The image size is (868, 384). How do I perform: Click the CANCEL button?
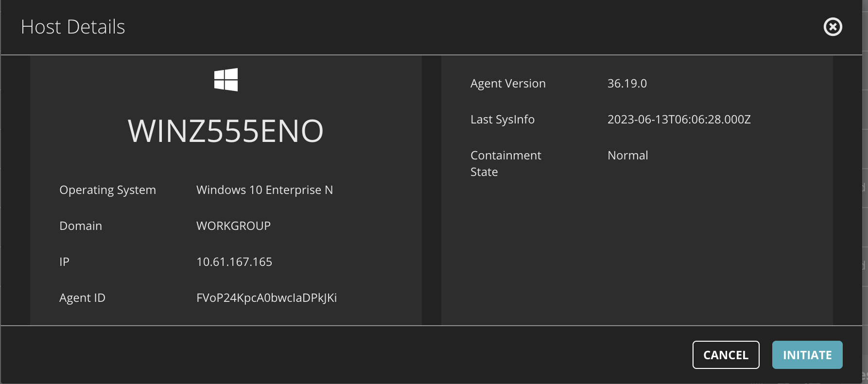(726, 355)
